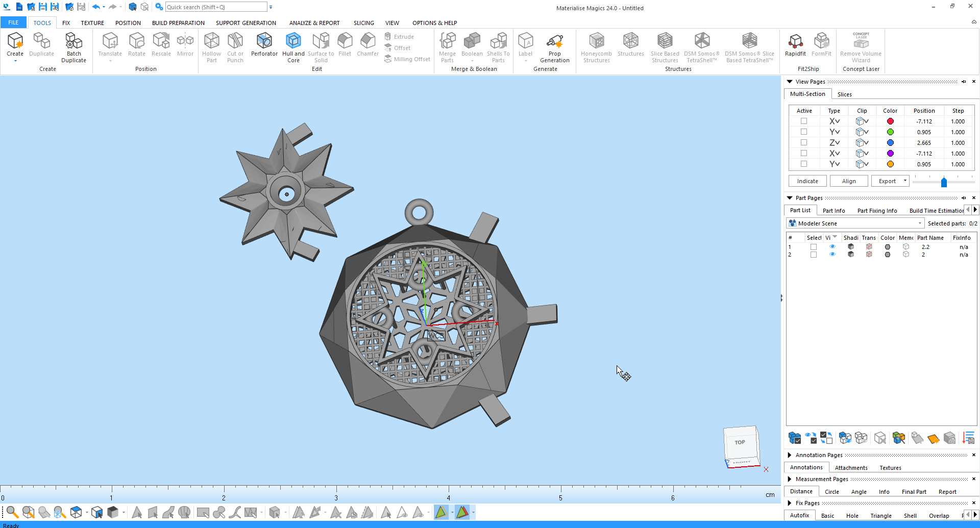This screenshot has height=528, width=980.
Task: Open the Slices tab in View Pages
Action: click(844, 94)
